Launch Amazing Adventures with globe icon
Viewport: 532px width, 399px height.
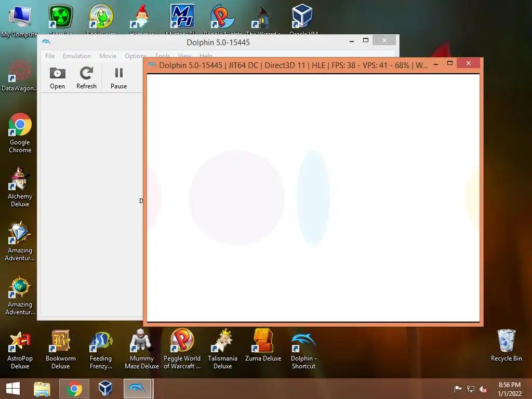pyautogui.click(x=20, y=295)
